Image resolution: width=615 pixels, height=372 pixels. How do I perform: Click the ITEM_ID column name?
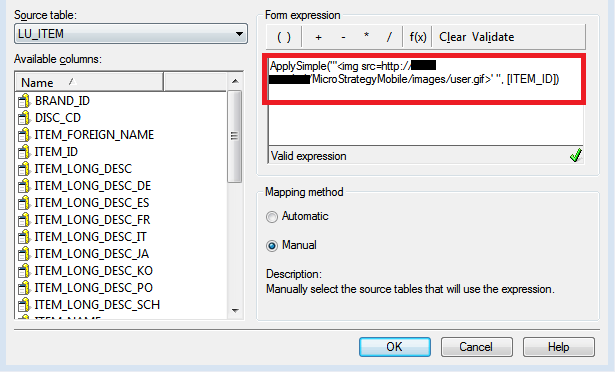[x=56, y=151]
